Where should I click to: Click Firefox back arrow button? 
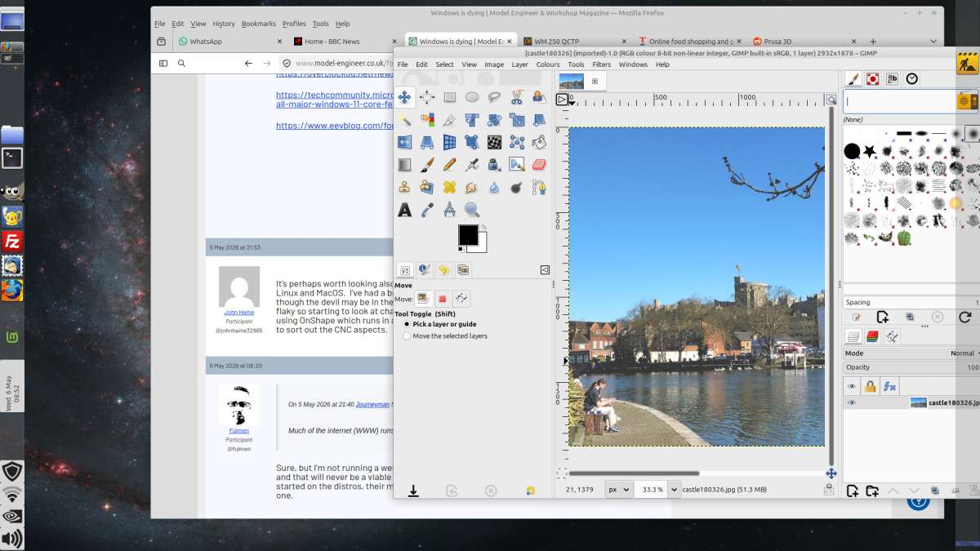point(248,63)
